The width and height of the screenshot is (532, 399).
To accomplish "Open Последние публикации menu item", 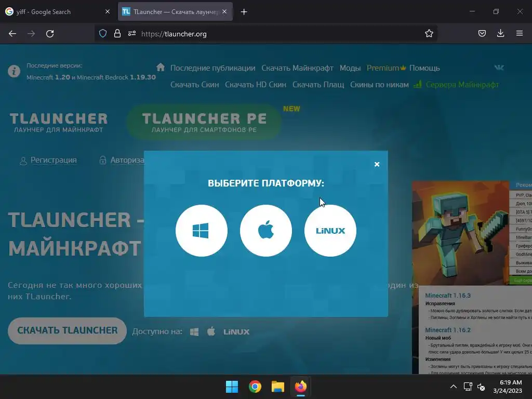I will point(212,68).
